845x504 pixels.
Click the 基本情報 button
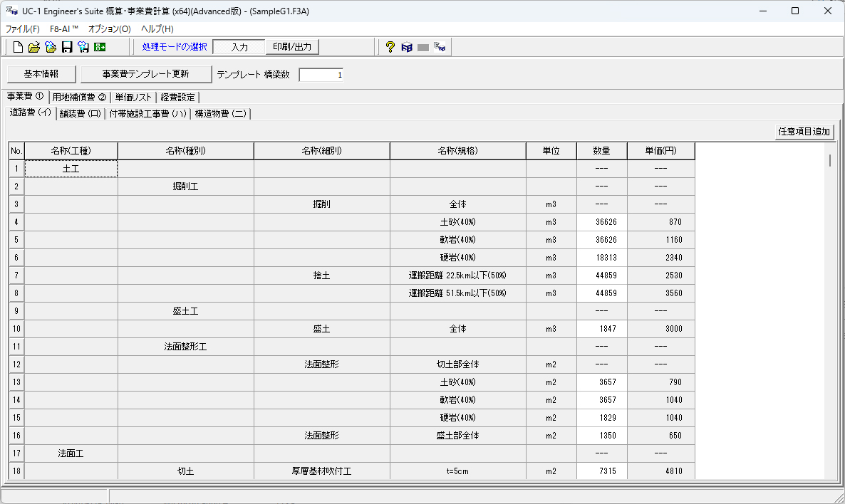(41, 74)
